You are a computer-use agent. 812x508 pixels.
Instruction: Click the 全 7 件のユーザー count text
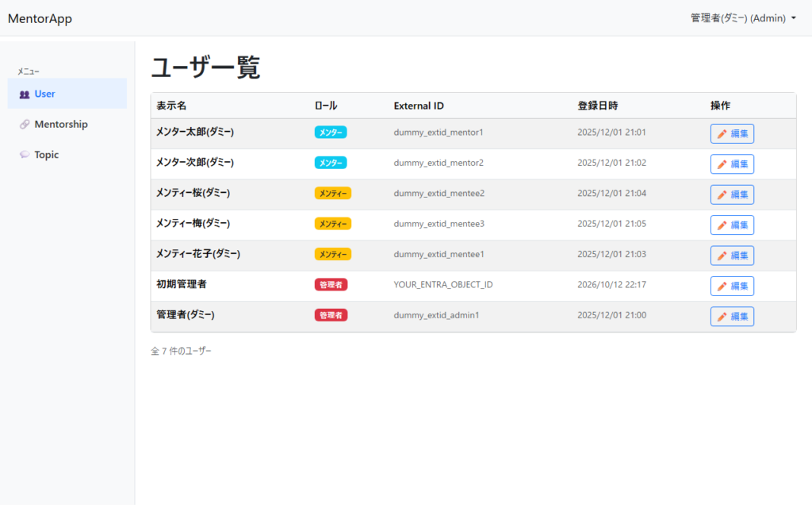181,351
